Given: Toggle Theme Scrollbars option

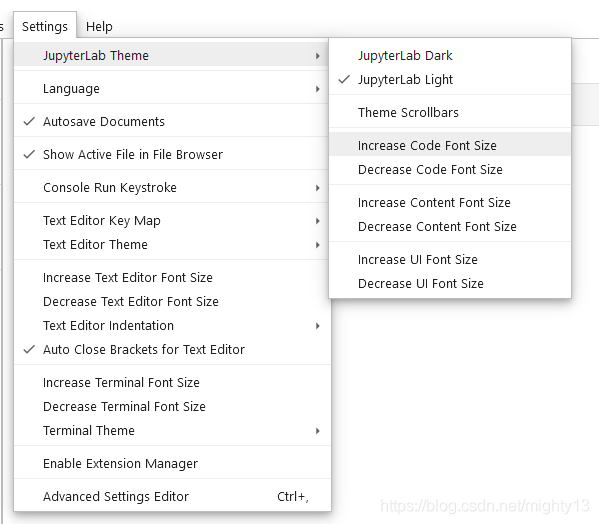Looking at the screenshot, I should (450, 112).
